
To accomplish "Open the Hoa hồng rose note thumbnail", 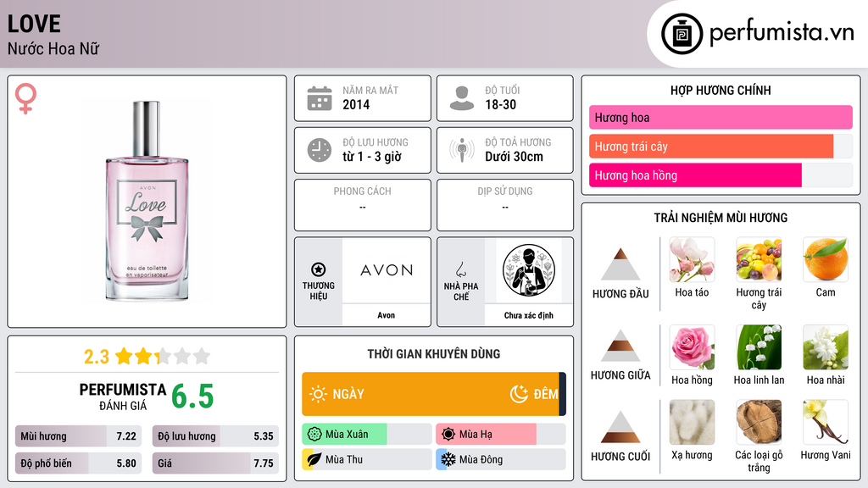I will [x=692, y=347].
